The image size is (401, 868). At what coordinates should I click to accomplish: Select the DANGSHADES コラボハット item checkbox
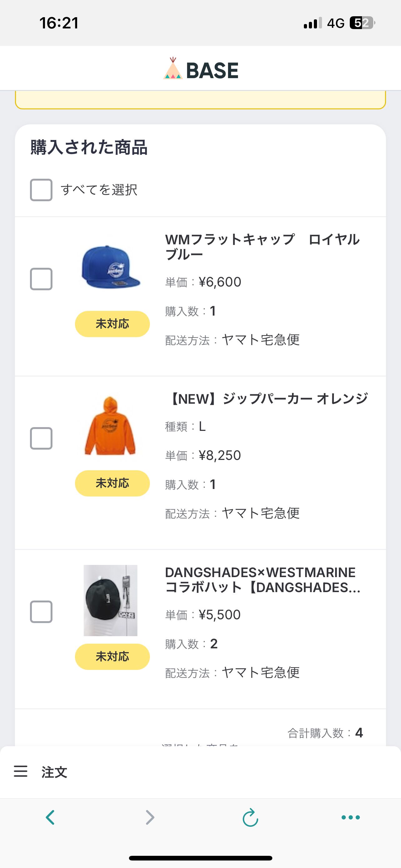tap(41, 611)
